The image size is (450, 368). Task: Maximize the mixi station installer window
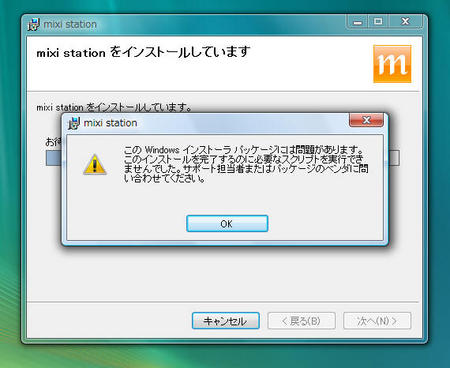tap(378, 22)
